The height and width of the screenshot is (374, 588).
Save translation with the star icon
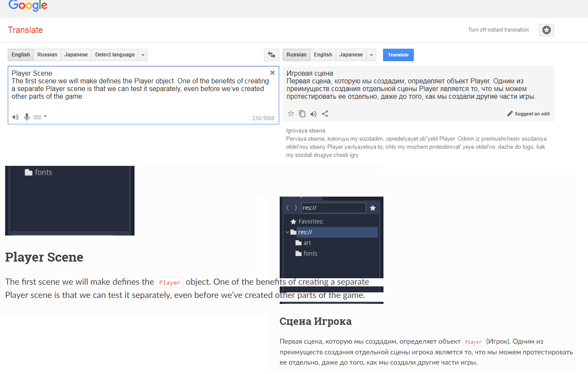(291, 113)
